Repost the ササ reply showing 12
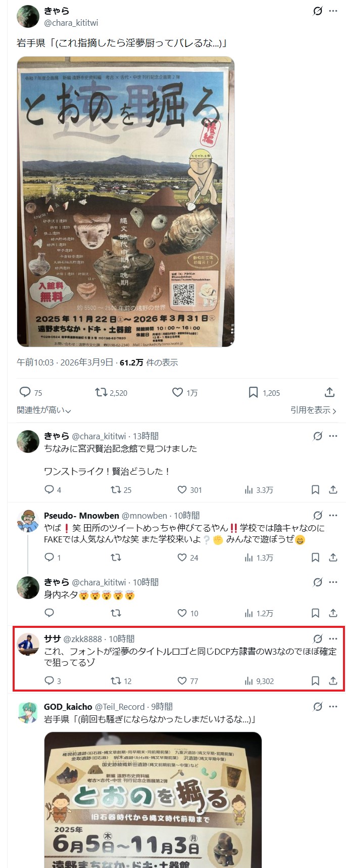Screen dimensions: 346x868 [121, 681]
